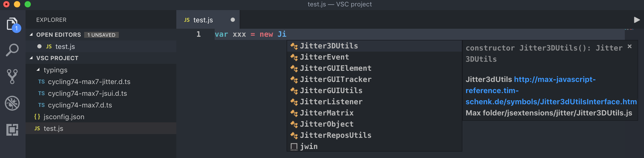Open the max-javascript-reference hyperlink
The height and width of the screenshot is (158, 644).
[x=551, y=90]
